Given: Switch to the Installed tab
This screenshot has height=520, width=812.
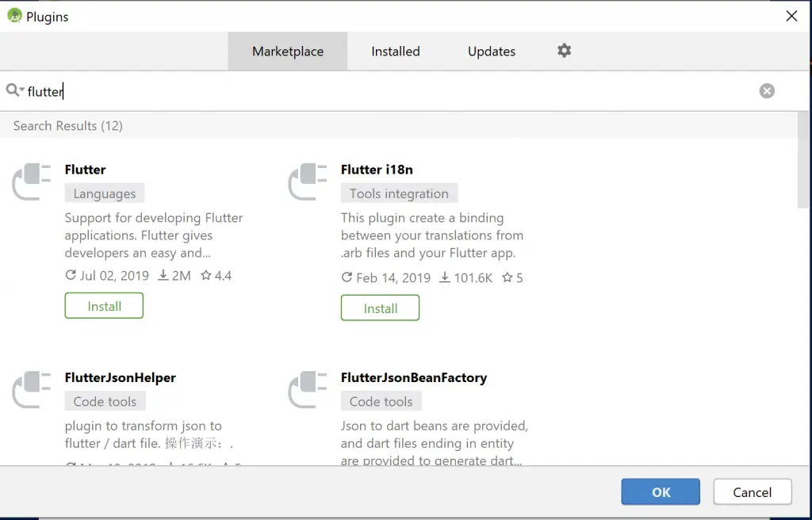Looking at the screenshot, I should click(395, 52).
